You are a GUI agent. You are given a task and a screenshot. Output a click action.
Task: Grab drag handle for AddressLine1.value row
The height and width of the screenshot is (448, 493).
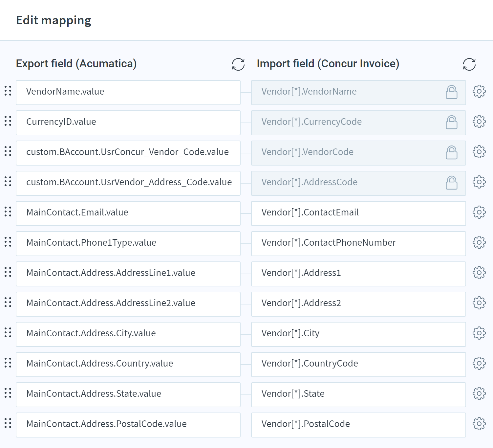(x=8, y=272)
